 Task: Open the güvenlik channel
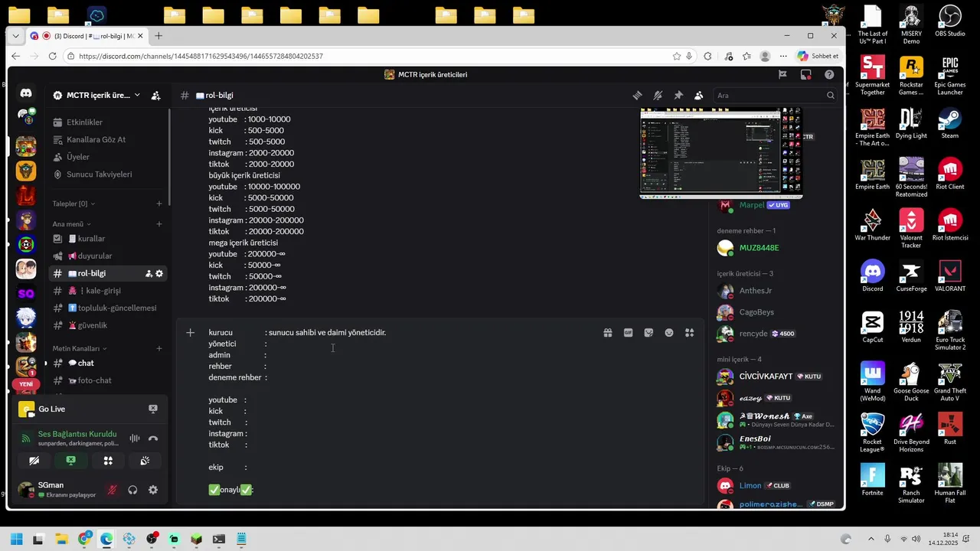tap(106, 325)
